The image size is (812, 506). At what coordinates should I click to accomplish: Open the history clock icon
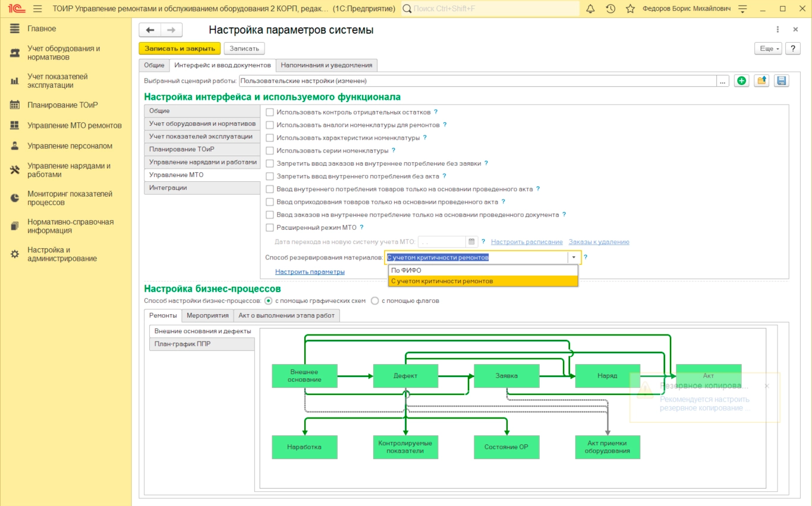[x=610, y=9]
